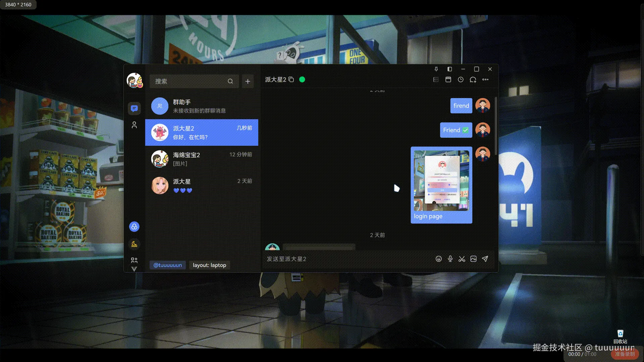The height and width of the screenshot is (362, 644).
Task: Click the sender avatar beside 'Friend' message
Action: tap(483, 130)
